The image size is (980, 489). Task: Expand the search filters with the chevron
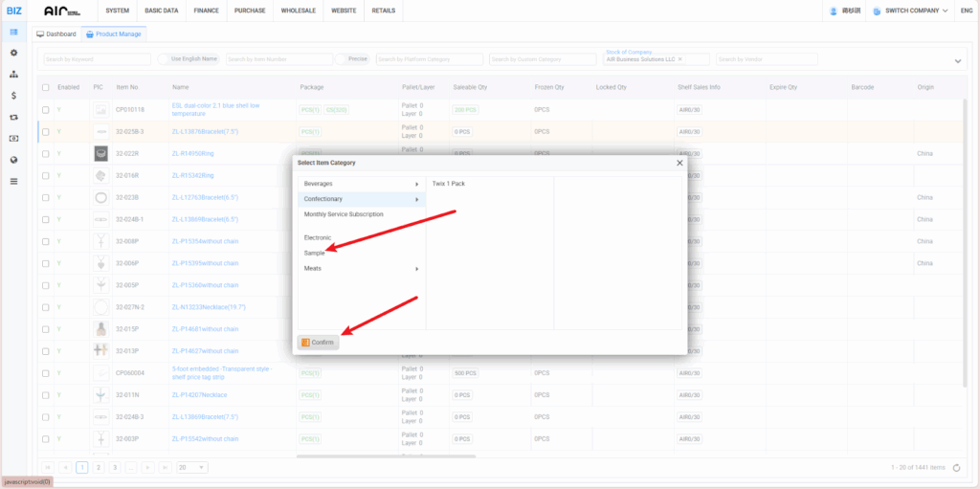(x=958, y=61)
